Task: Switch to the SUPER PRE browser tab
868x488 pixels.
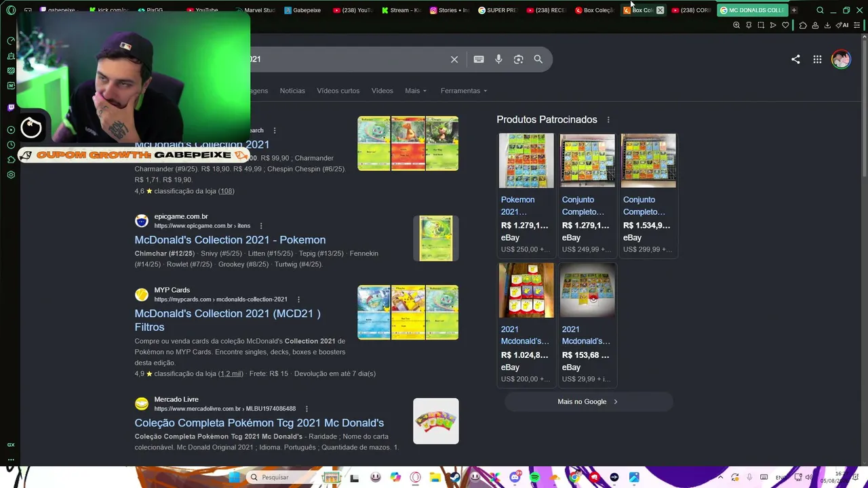Action: coord(497,10)
